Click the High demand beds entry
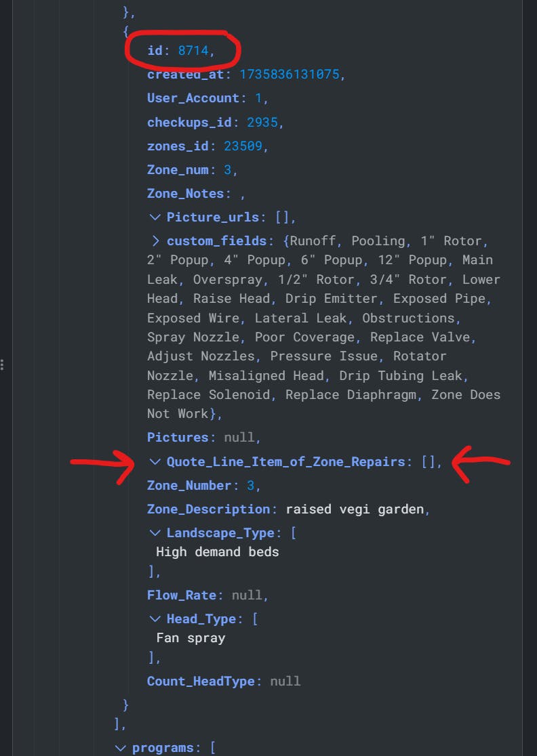Viewport: 537px width, 756px height. [218, 551]
